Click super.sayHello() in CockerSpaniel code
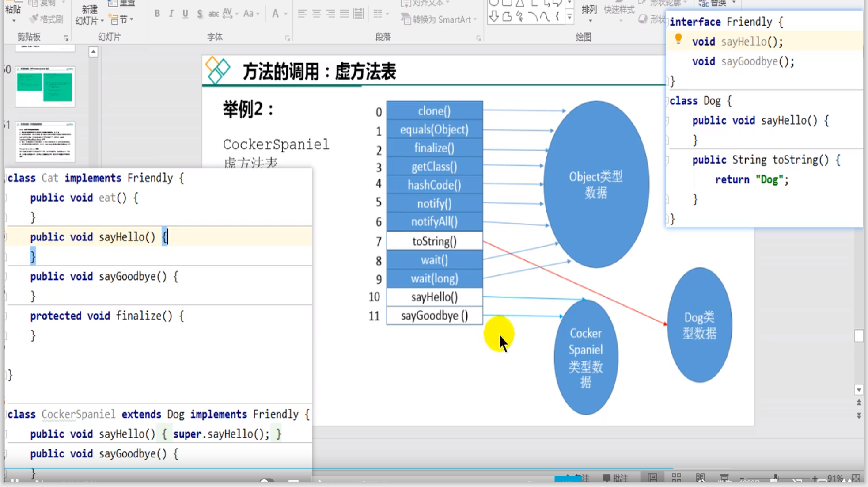The height and width of the screenshot is (487, 868). coord(221,434)
